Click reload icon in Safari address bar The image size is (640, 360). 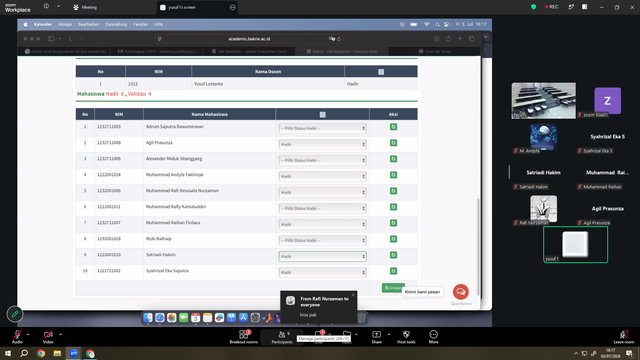[x=339, y=39]
